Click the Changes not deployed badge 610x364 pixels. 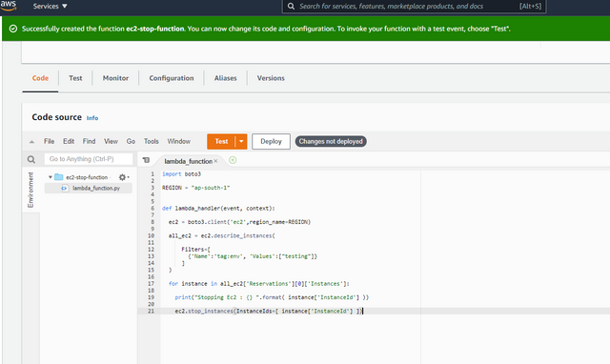331,142
